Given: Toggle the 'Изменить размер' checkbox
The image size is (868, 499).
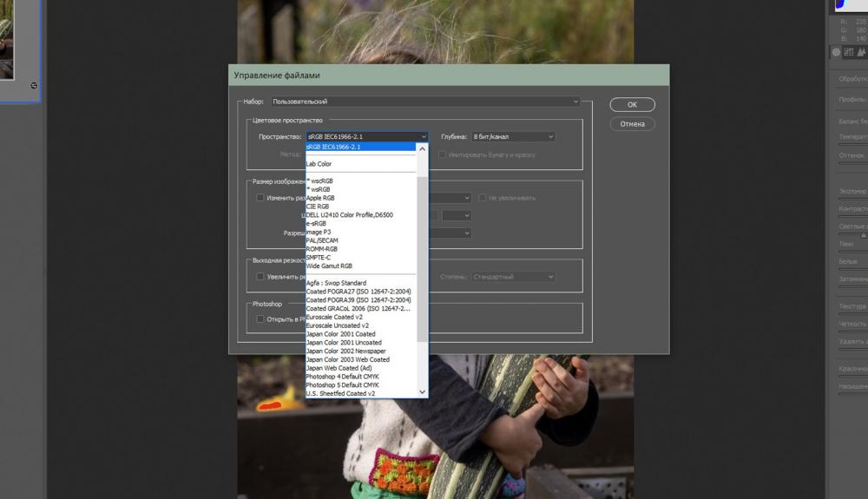Looking at the screenshot, I should (x=260, y=198).
